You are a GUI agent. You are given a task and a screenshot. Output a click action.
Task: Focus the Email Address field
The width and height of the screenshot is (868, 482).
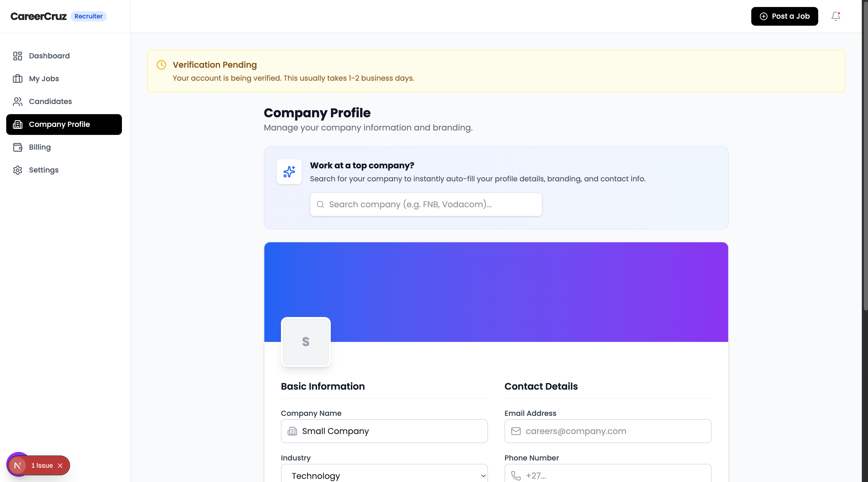click(x=608, y=431)
